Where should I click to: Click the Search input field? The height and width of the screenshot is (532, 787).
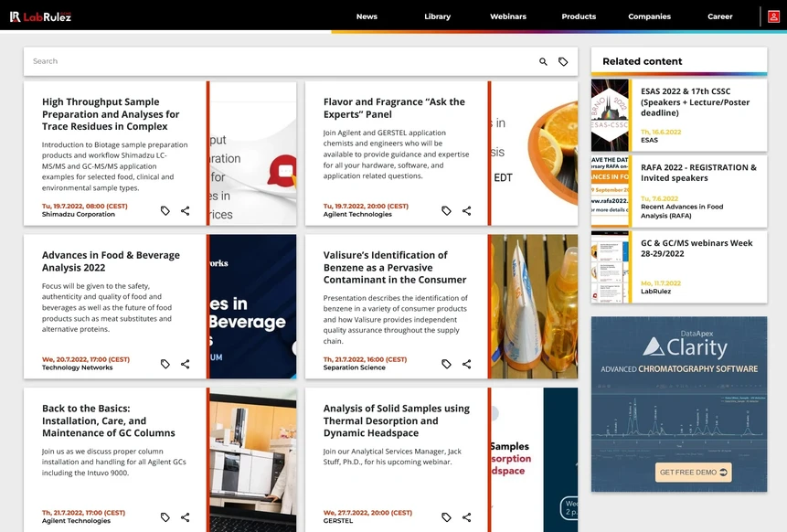(x=282, y=61)
